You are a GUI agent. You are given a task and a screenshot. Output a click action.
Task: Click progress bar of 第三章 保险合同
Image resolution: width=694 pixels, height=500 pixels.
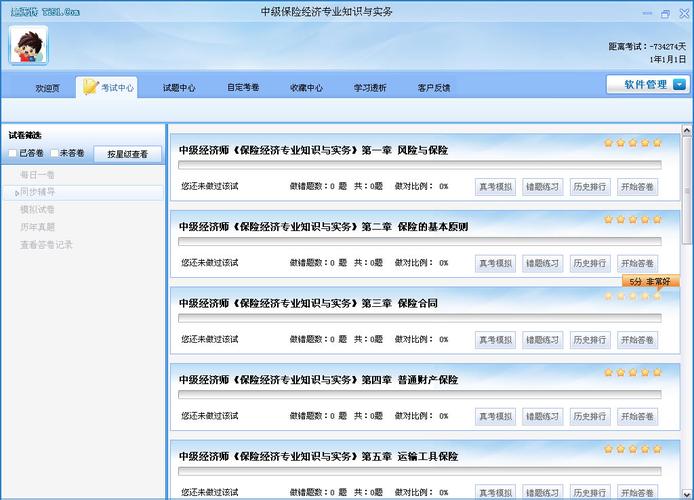420,318
